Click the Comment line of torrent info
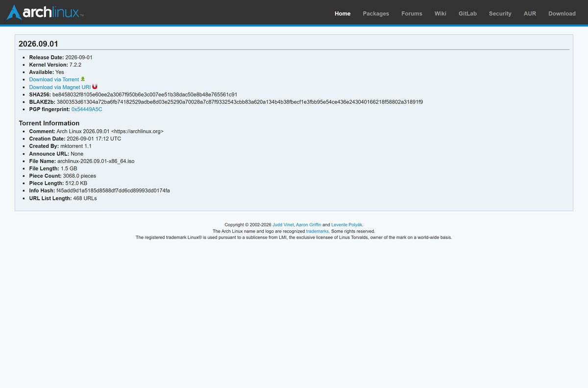The height and width of the screenshot is (388, 588). tap(96, 131)
